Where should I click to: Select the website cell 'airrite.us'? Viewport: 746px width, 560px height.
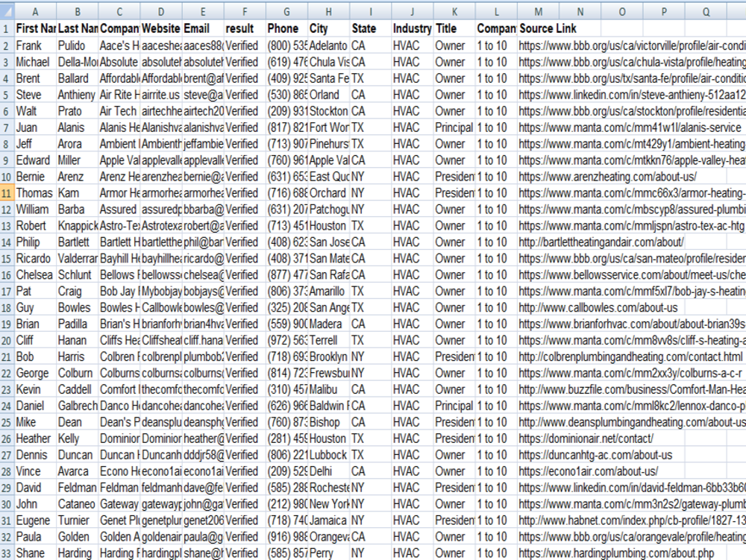coord(161,95)
